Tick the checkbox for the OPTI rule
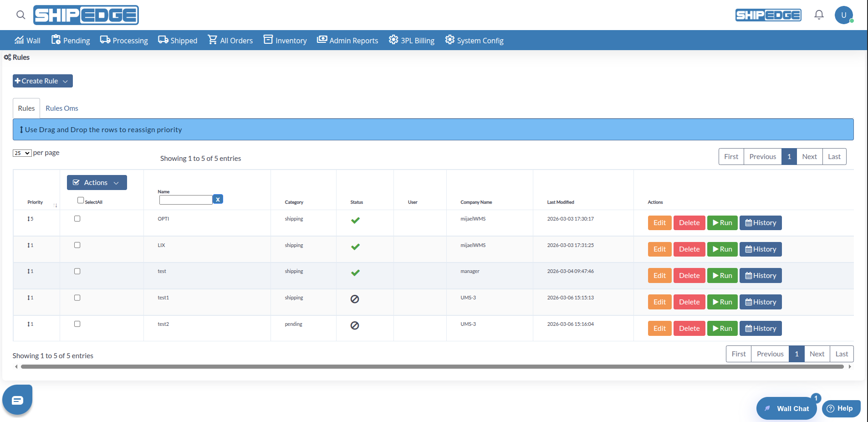 [x=77, y=219]
